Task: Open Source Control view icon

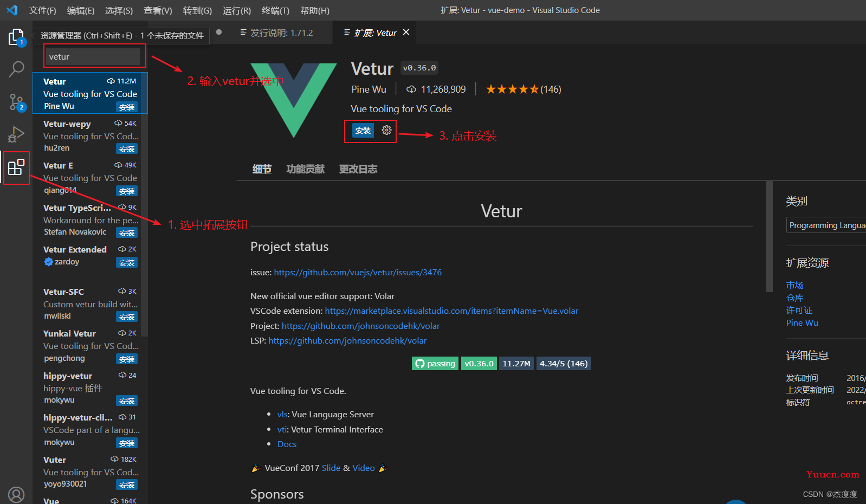Action: tap(16, 101)
